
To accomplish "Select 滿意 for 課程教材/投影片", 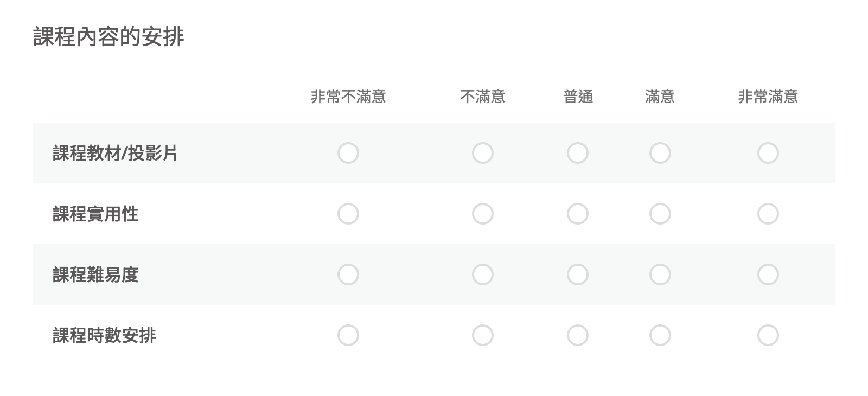I will 660,154.
